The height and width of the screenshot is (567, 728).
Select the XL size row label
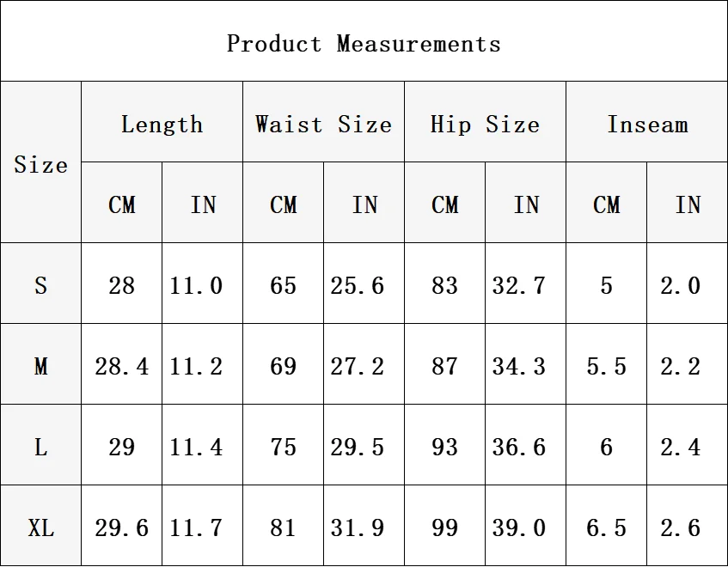[41, 525]
